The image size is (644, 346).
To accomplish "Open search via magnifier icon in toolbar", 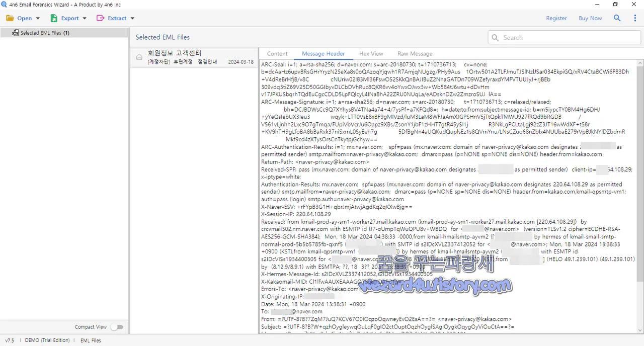I will (x=617, y=18).
